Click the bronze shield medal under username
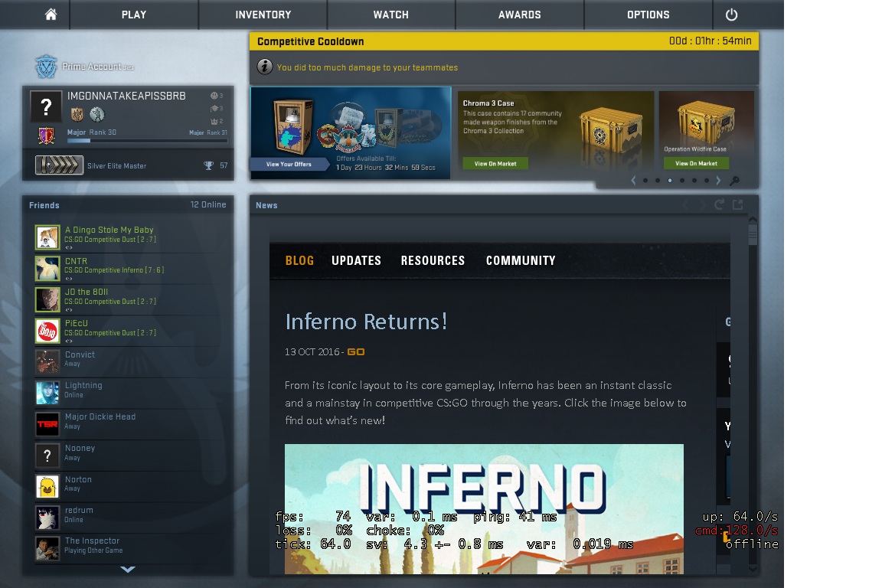Viewport: 882px width, 588px height. [x=77, y=115]
